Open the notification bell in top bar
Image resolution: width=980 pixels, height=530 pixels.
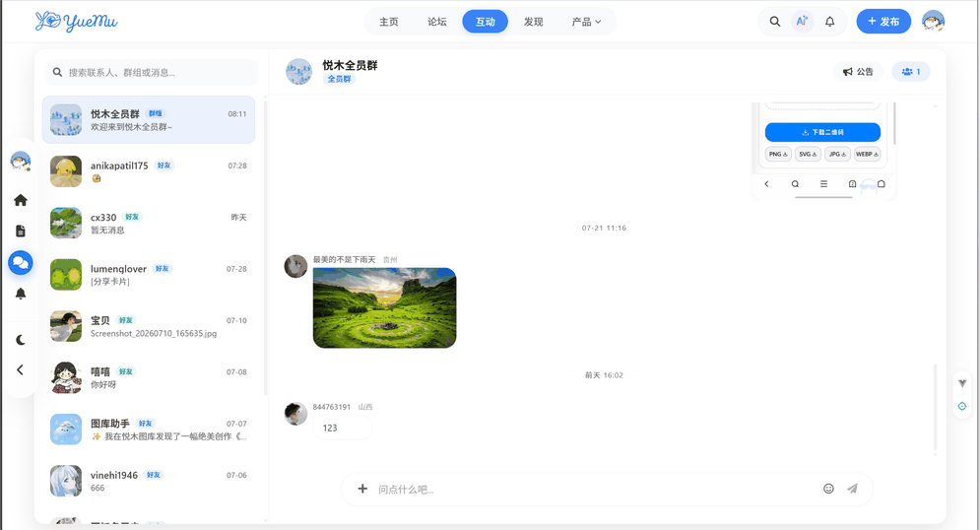click(x=829, y=22)
